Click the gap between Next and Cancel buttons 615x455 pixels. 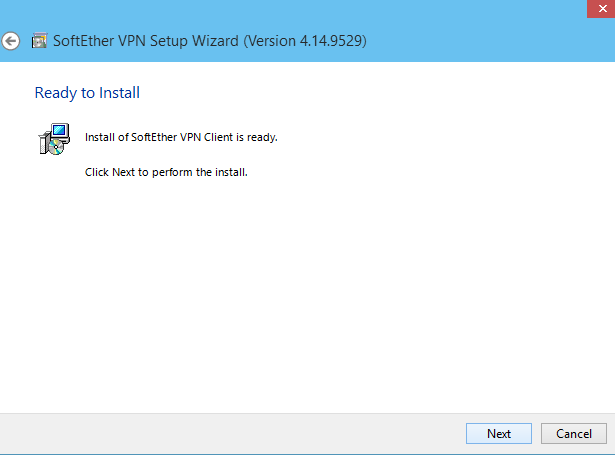tap(536, 433)
